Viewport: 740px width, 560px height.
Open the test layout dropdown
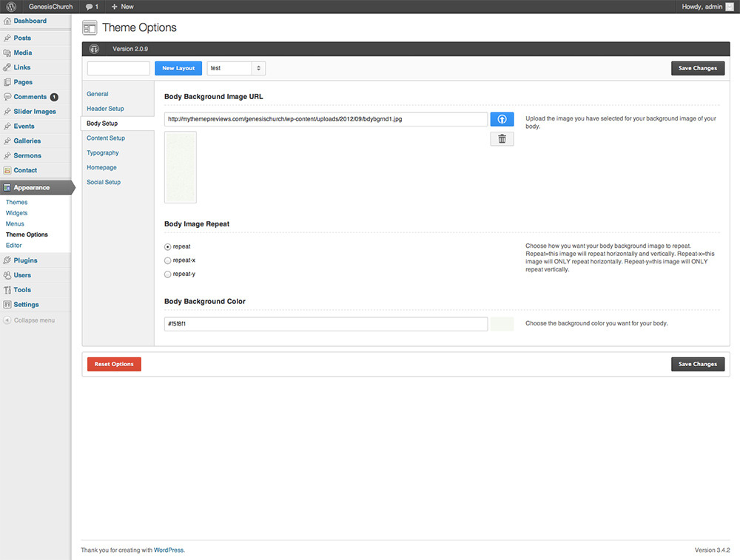(236, 68)
